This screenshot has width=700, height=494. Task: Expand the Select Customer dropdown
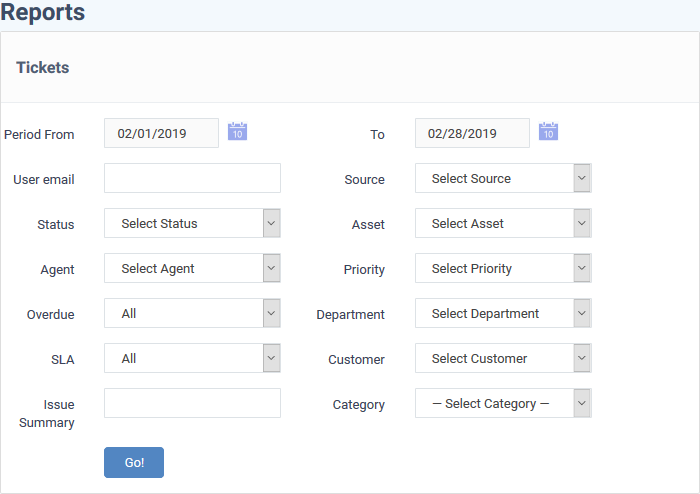503,358
